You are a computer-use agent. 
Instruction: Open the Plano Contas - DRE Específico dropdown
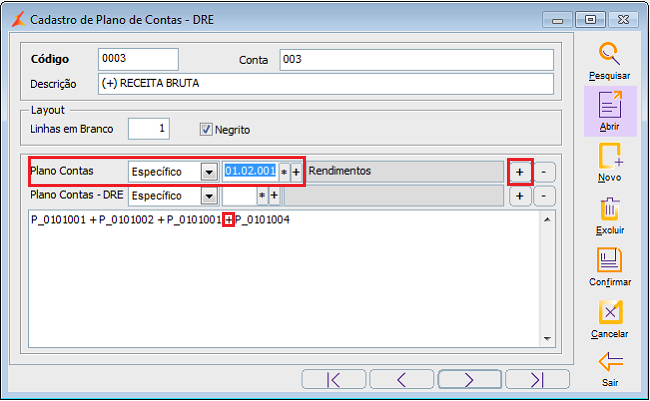[209, 196]
